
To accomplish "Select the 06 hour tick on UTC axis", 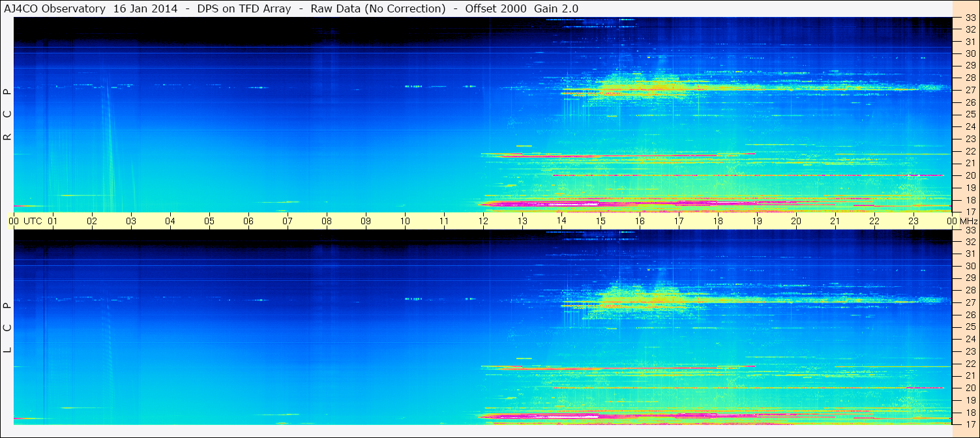I will (x=248, y=222).
